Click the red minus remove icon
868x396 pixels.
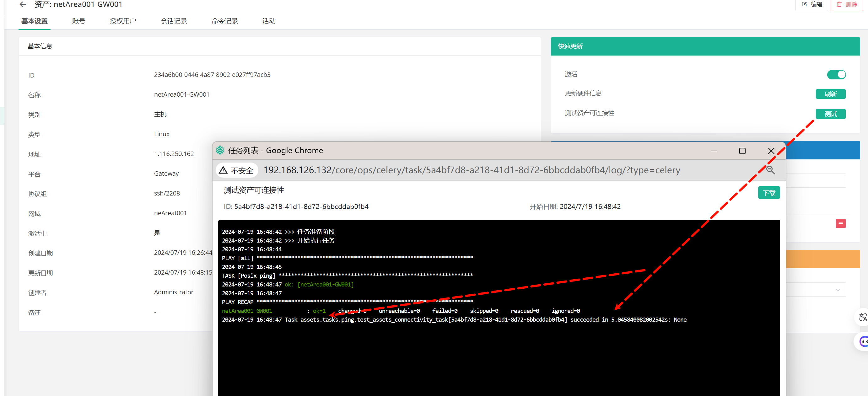pos(840,223)
